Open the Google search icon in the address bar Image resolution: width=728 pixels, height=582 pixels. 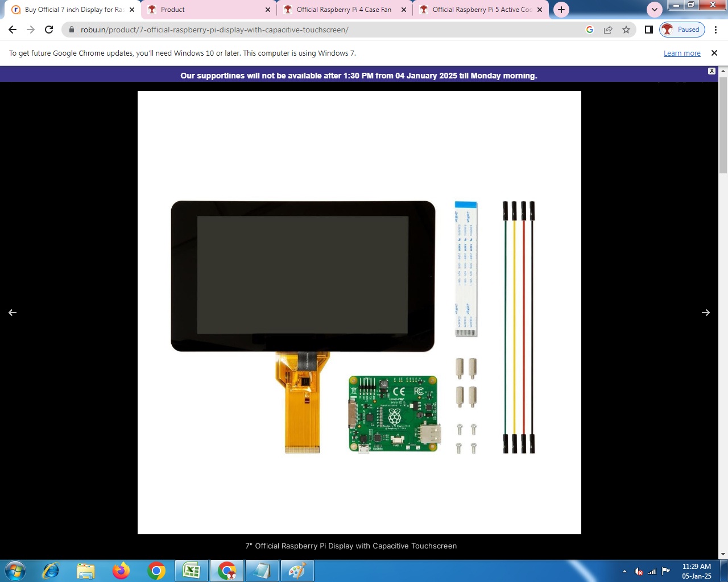[590, 30]
